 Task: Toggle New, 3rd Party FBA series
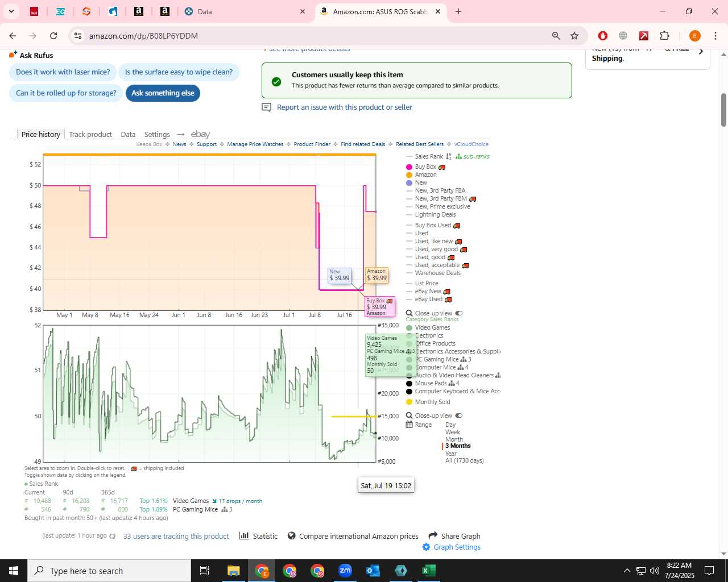coord(440,191)
